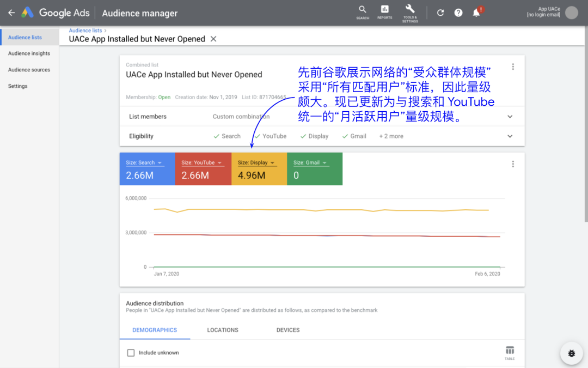Switch to the Locations tab

223,330
